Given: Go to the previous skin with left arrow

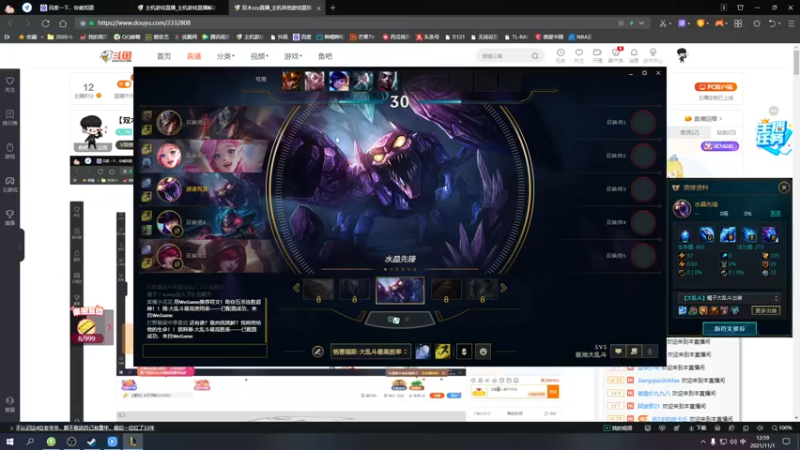Looking at the screenshot, I should (296, 288).
